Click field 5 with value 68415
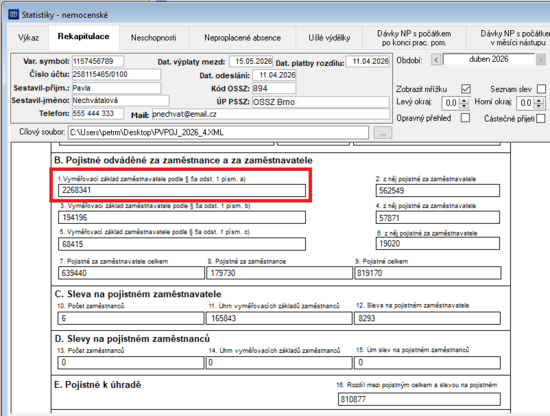 pos(182,244)
